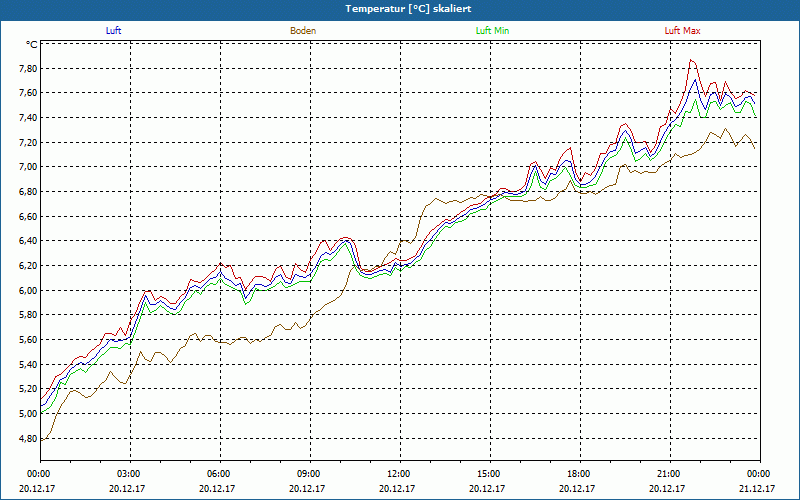Click the 7,40 y-axis label
This screenshot has width=800, height=500.
pyautogui.click(x=28, y=118)
